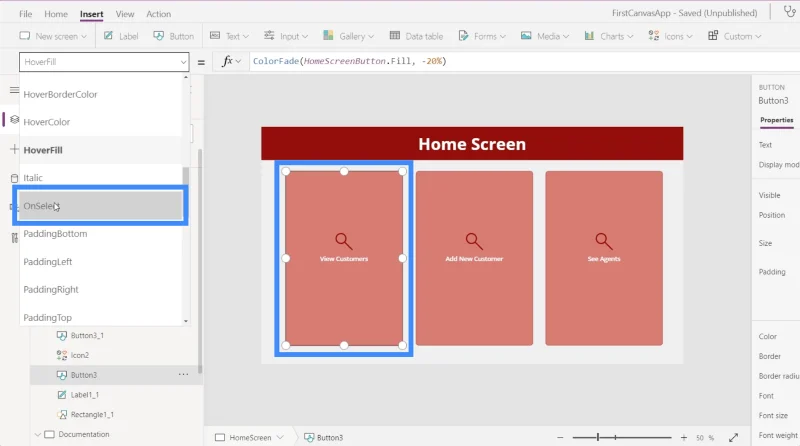Insert a Button control
This screenshot has height=446, width=800.
[174, 36]
